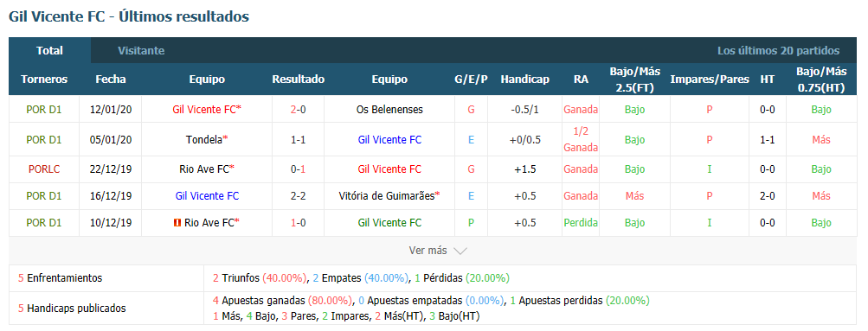Open the 1-1 result at Tondela
868x331 pixels.
tap(299, 140)
